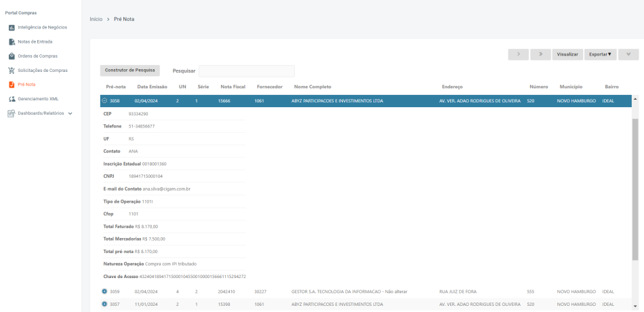
Task: Click RUA JUIZ DE FORA address cell
Action: tap(458, 292)
